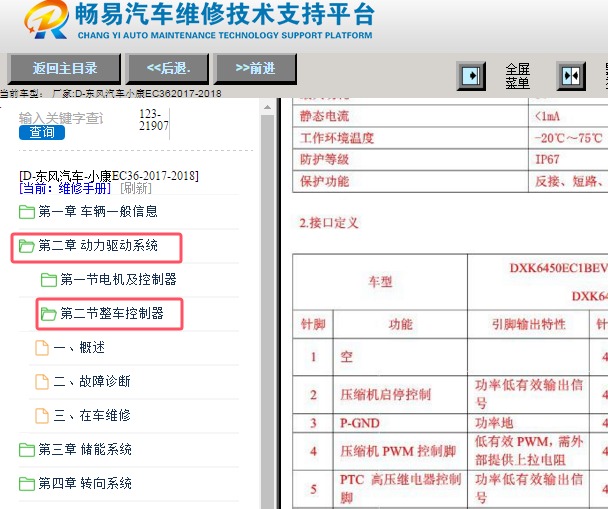Expand 第四章 转向系统 chapter
Image resolution: width=608 pixels, height=509 pixels.
(x=85, y=483)
